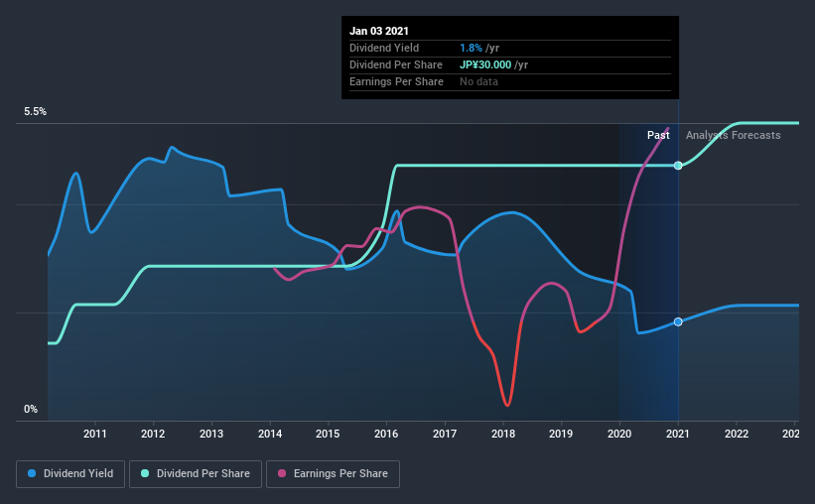Click the 2018 x-axis year label
Viewport: 815px width, 504px height.
[503, 434]
